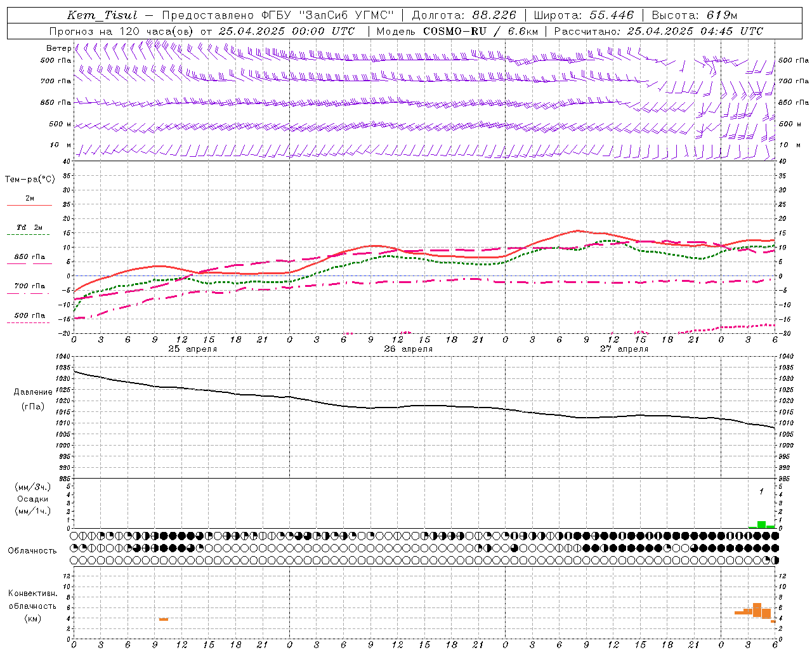Click "700 гПа" entry in the temperature legend
The height and width of the screenshot is (650, 812).
coord(29,286)
